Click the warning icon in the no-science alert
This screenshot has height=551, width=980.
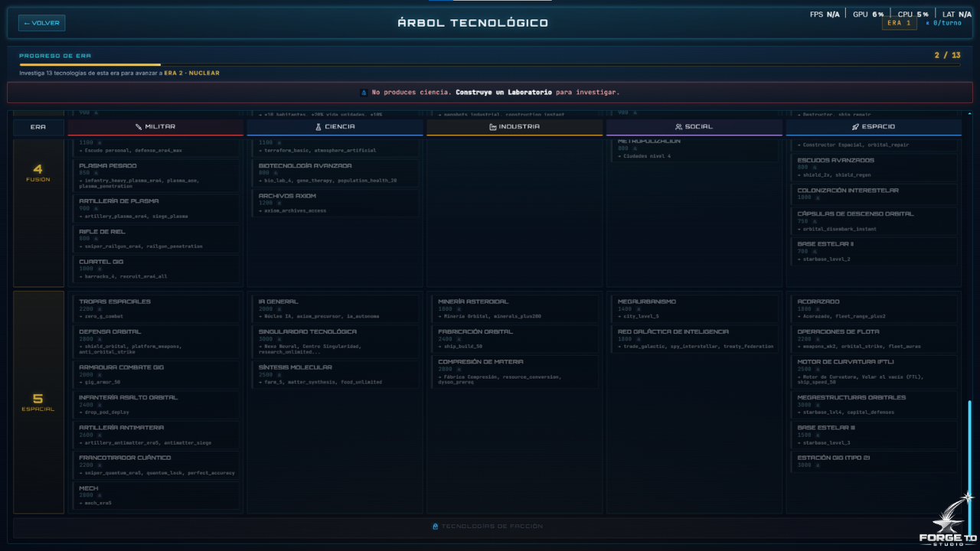364,93
